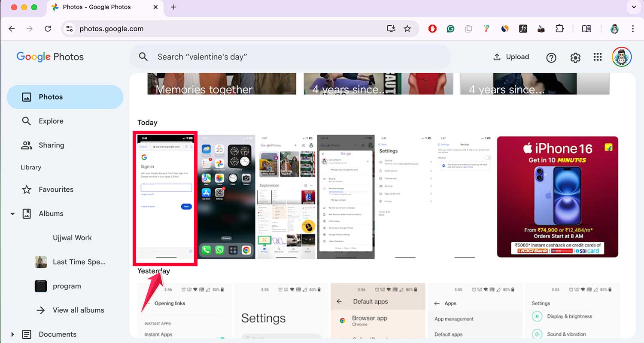Screen dimensions: 644x343
Task: Bookmark the page with the star icon
Action: [x=407, y=29]
